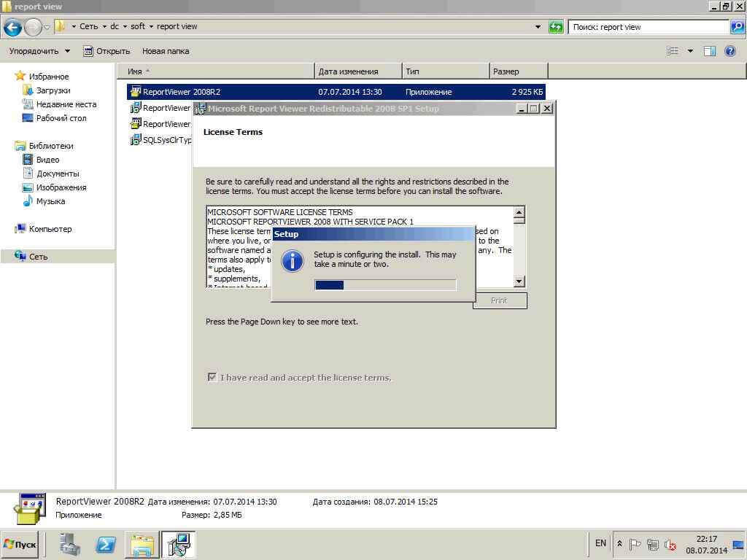
Task: Focus the 'Поиск: report view' search field
Action: [649, 27]
